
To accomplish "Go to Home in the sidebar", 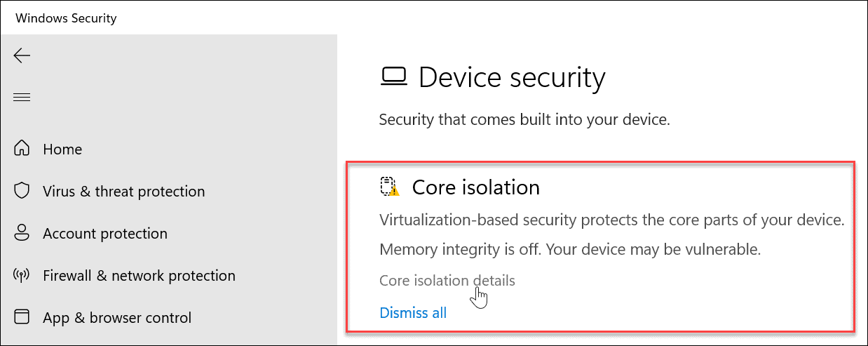I will 62,149.
